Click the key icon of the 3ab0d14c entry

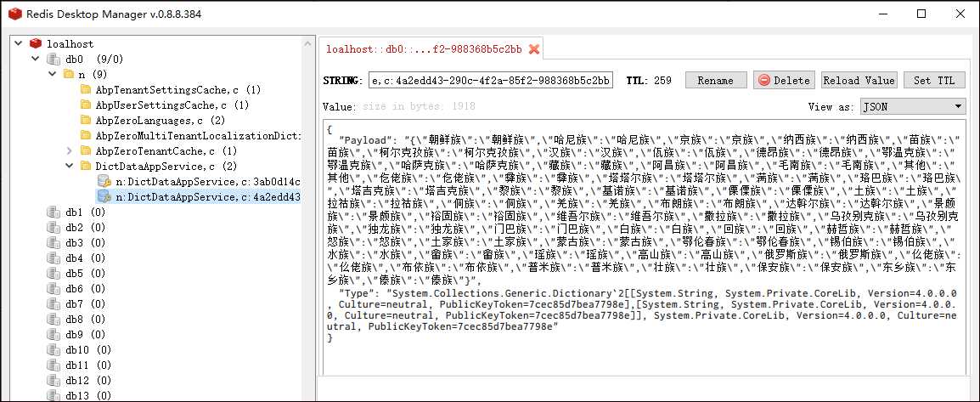(x=104, y=182)
